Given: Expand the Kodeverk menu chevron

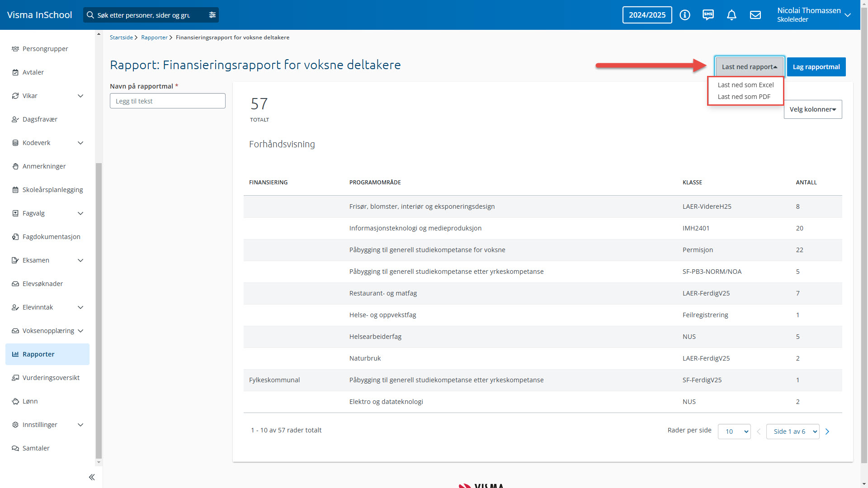Looking at the screenshot, I should coord(80,143).
